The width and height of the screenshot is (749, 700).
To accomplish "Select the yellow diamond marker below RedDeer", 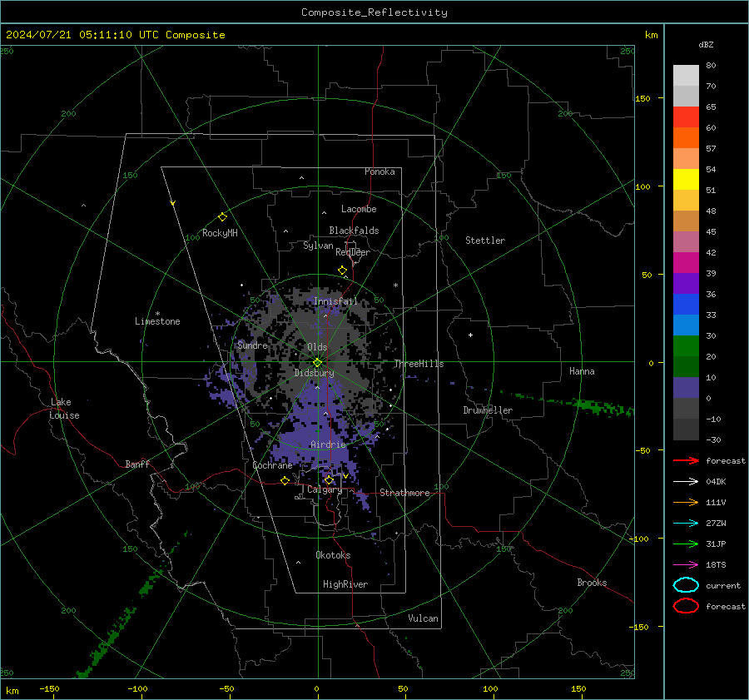I will (x=342, y=271).
